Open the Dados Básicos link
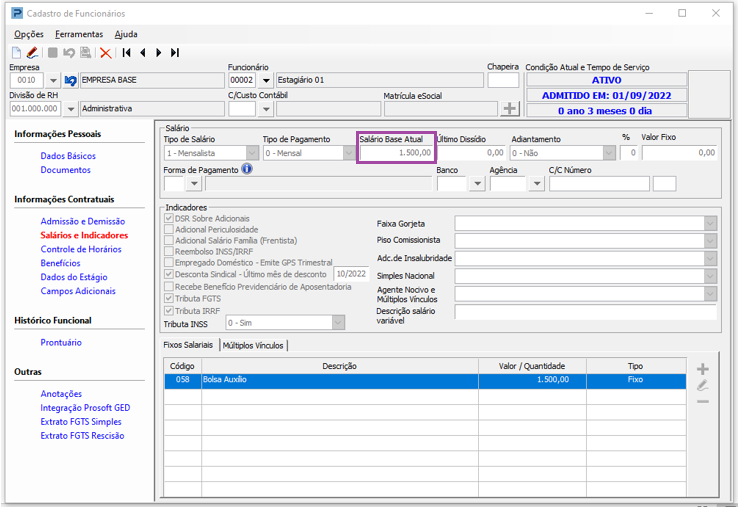Screen dimensions: 738x508 68,156
